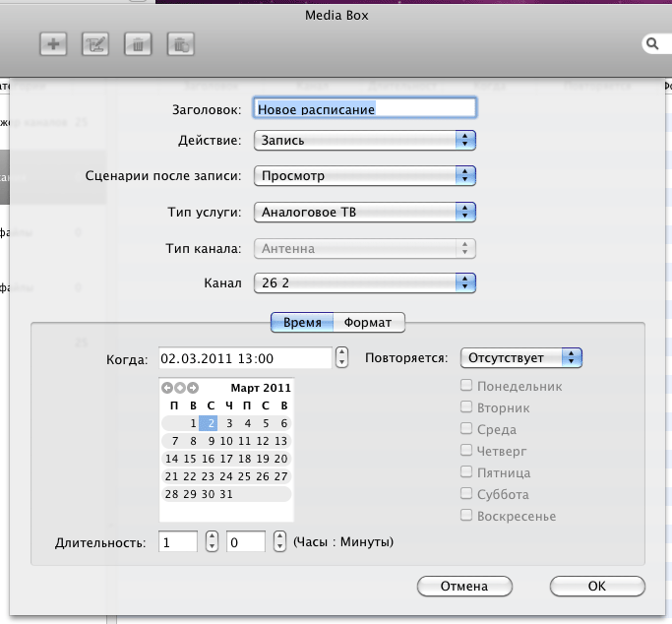Click the delete all trash icon
Image resolution: width=672 pixels, height=624 pixels.
[180, 44]
